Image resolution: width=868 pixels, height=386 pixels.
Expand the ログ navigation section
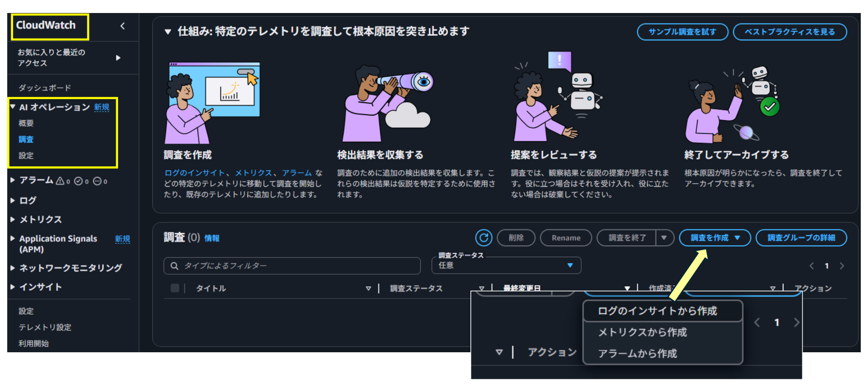[13, 200]
